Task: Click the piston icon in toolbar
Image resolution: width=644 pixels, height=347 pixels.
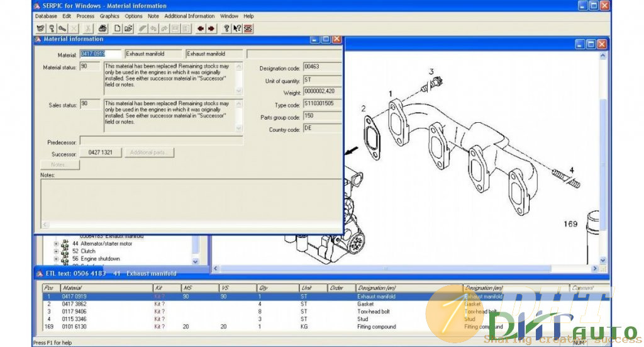Action: click(x=52, y=28)
